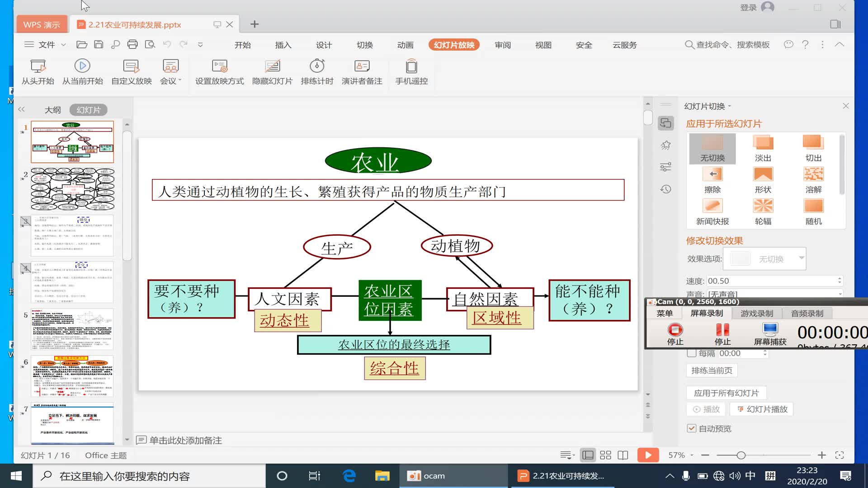Start slideshow from the beginning (从头开始)
Viewport: 868px width, 488px height.
click(x=38, y=72)
